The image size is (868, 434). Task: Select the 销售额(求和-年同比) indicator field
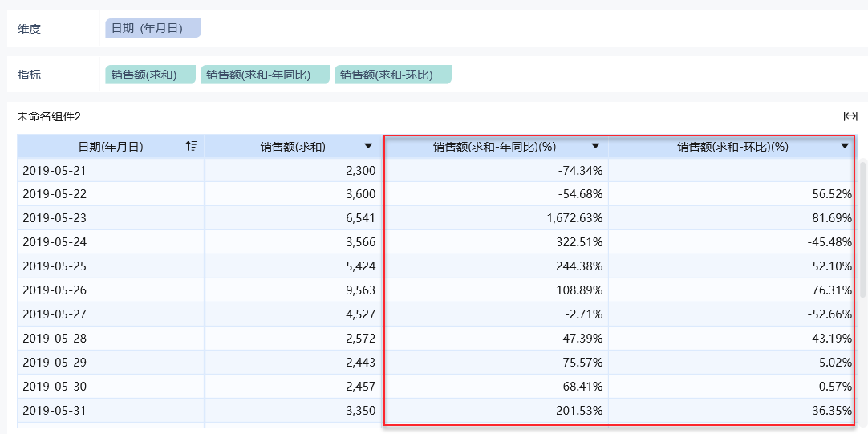[265, 75]
